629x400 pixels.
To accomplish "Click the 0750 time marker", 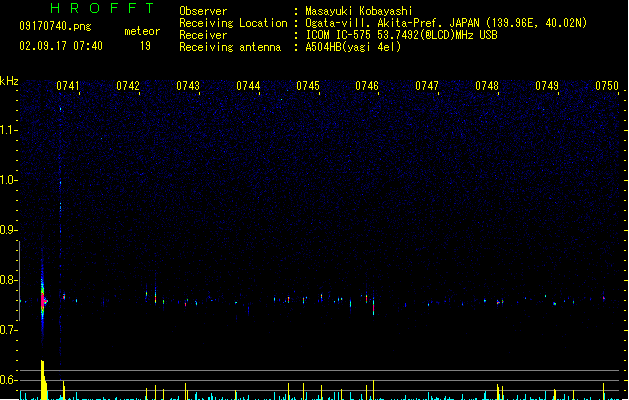I will point(607,86).
